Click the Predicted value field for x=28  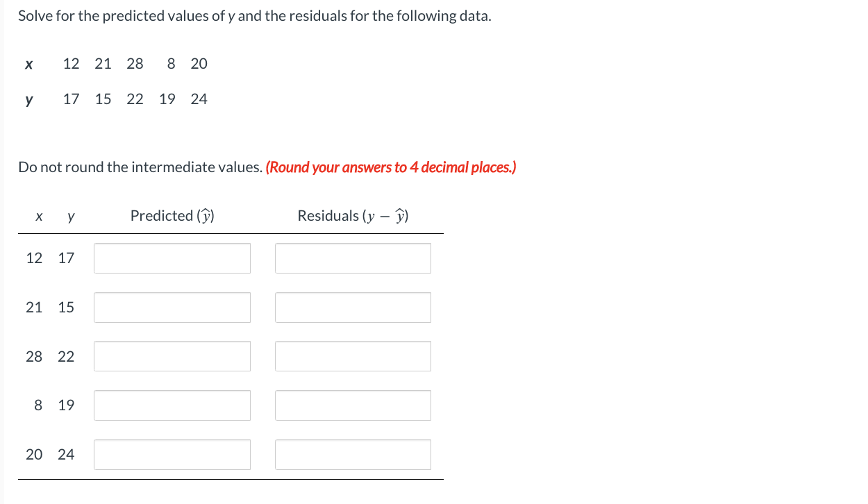tap(172, 355)
